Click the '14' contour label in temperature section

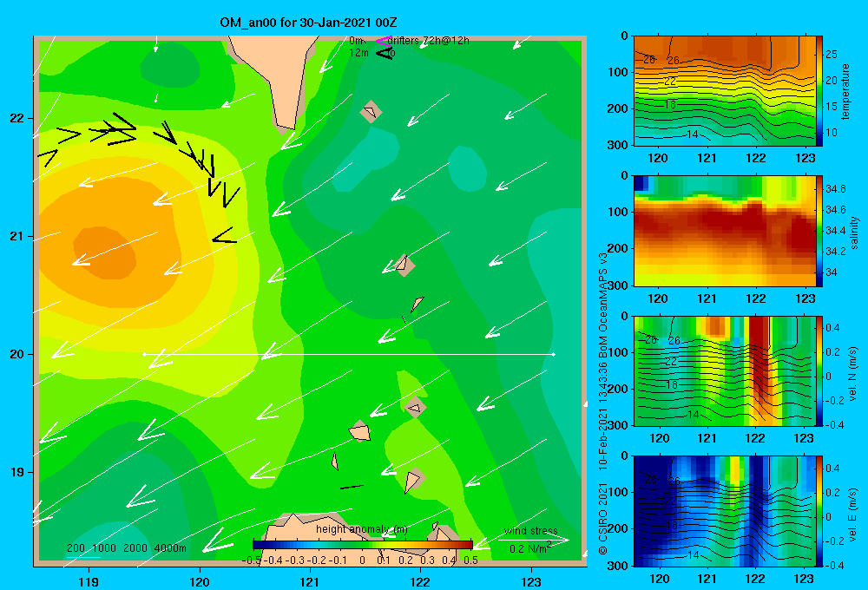(x=692, y=134)
